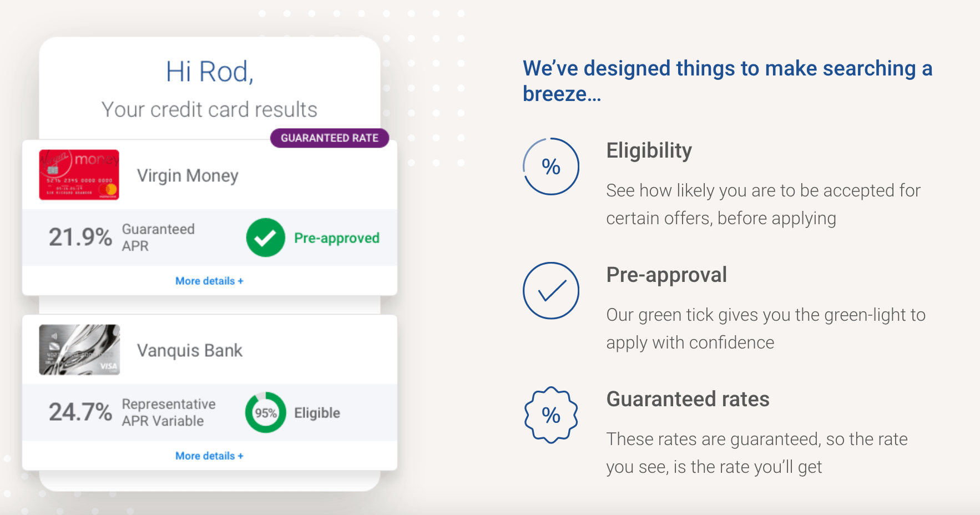Click the 'Hi Rod,' greeting title
This screenshot has width=980, height=515.
point(210,72)
